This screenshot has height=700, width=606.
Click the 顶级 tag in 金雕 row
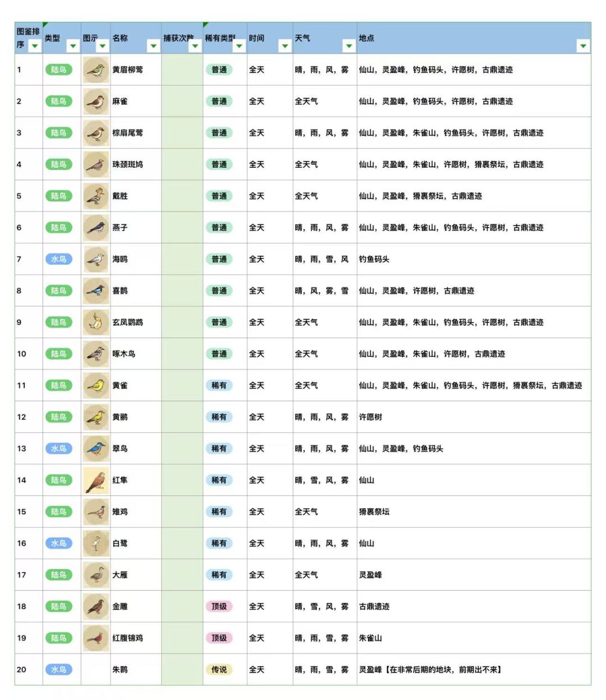pyautogui.click(x=219, y=606)
